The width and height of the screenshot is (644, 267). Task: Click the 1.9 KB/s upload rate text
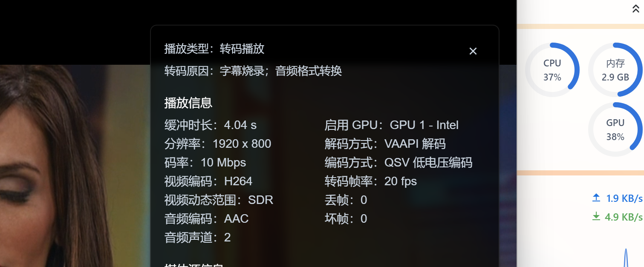(624, 198)
